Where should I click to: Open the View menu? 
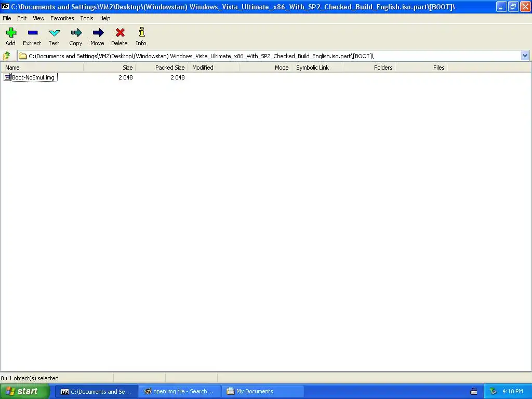click(38, 18)
